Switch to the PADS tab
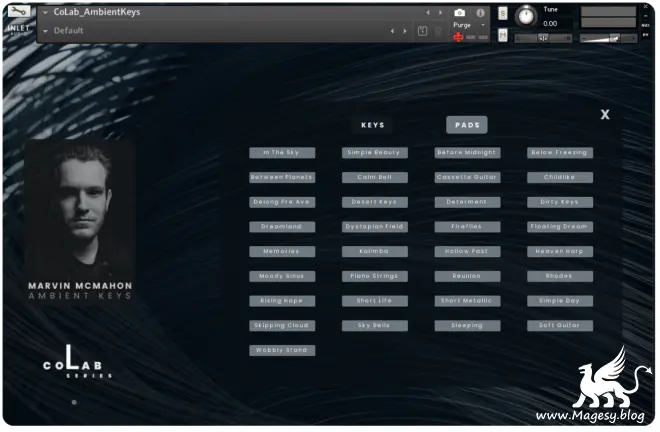The height and width of the screenshot is (432, 660). [467, 125]
